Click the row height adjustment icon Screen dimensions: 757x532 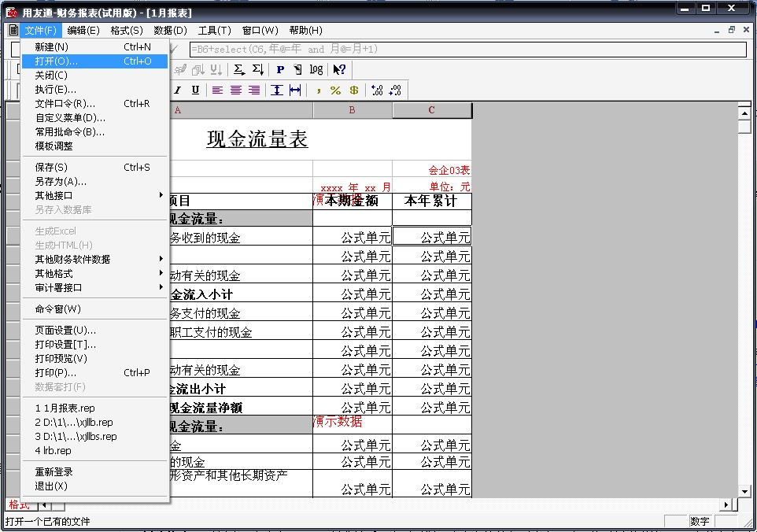pos(277,91)
